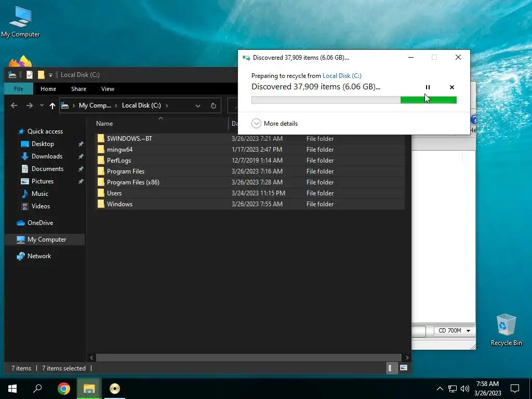Click the New folder quick access toolbar icon
The width and height of the screenshot is (532, 399).
point(41,75)
